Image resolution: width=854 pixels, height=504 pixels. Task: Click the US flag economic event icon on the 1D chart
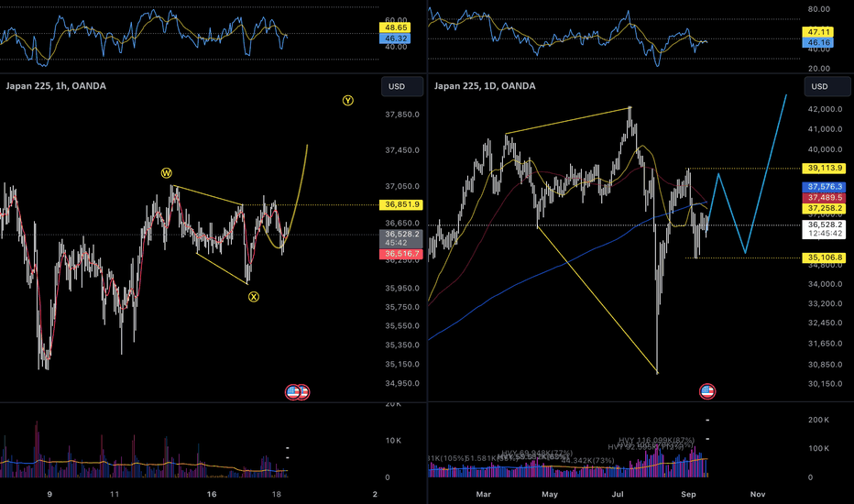[707, 391]
